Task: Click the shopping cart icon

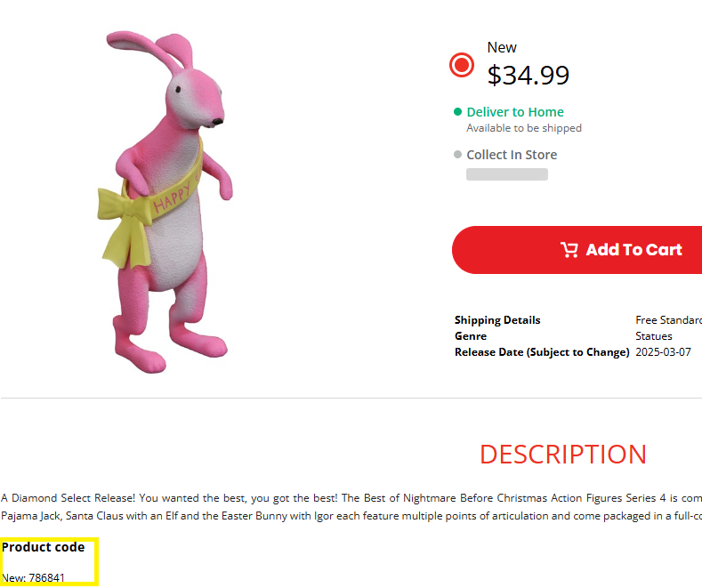Action: (x=569, y=250)
